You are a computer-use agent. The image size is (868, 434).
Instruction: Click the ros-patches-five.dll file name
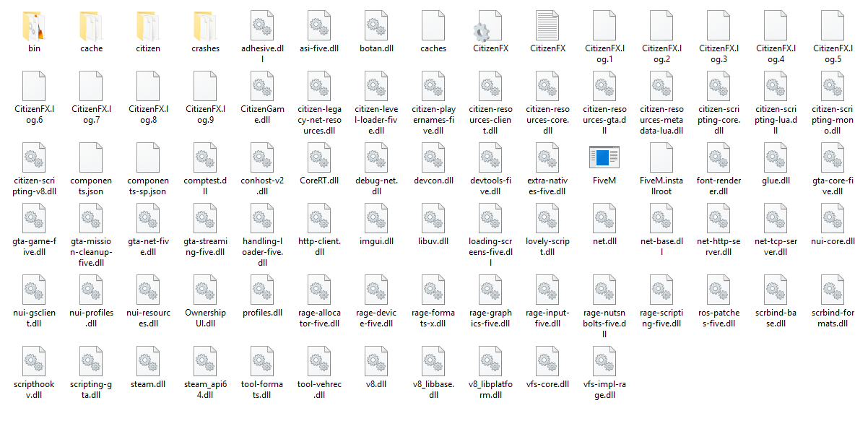pos(719,318)
